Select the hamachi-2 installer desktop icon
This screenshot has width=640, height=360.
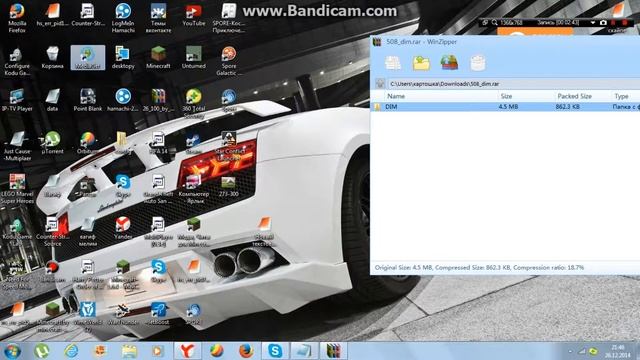(123, 100)
